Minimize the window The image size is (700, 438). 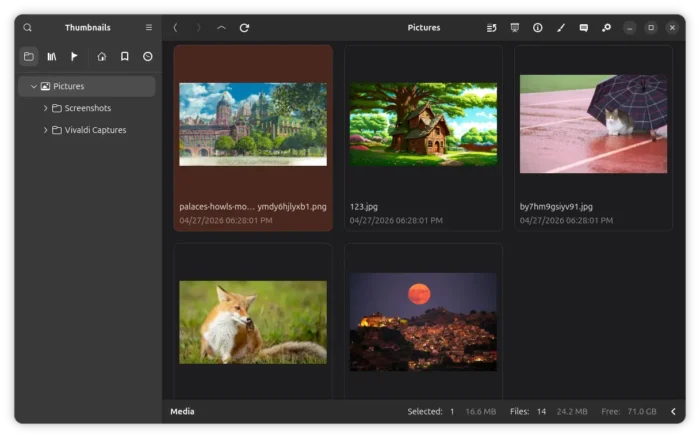(x=629, y=28)
